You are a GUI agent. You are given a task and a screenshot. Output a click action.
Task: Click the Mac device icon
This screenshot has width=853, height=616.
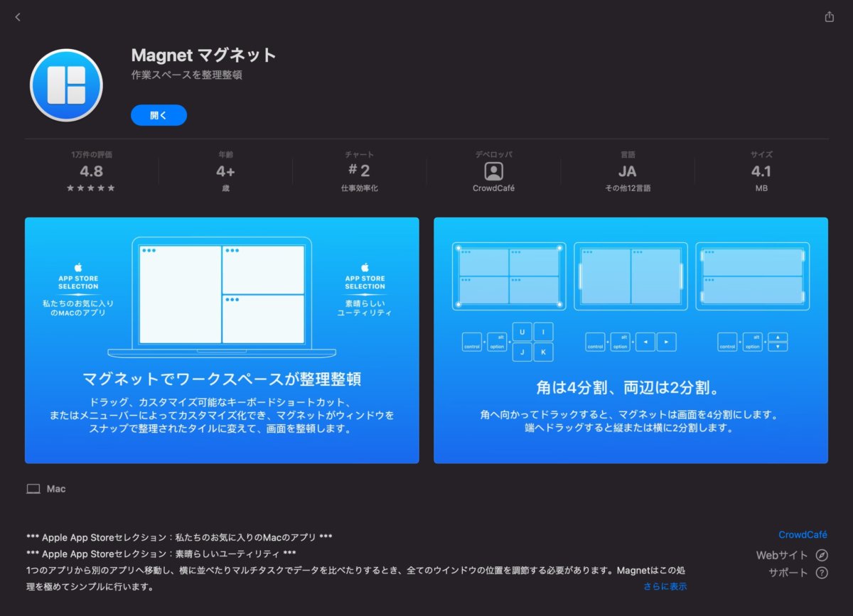[x=34, y=488]
